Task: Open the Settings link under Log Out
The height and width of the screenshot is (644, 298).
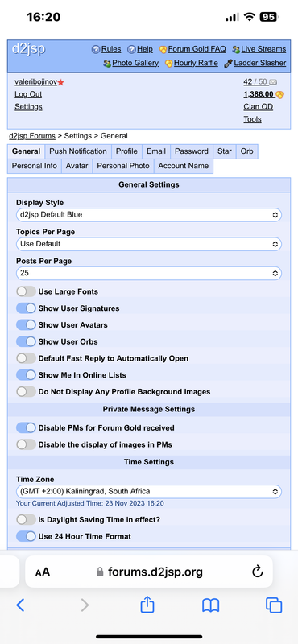Action: coord(28,107)
